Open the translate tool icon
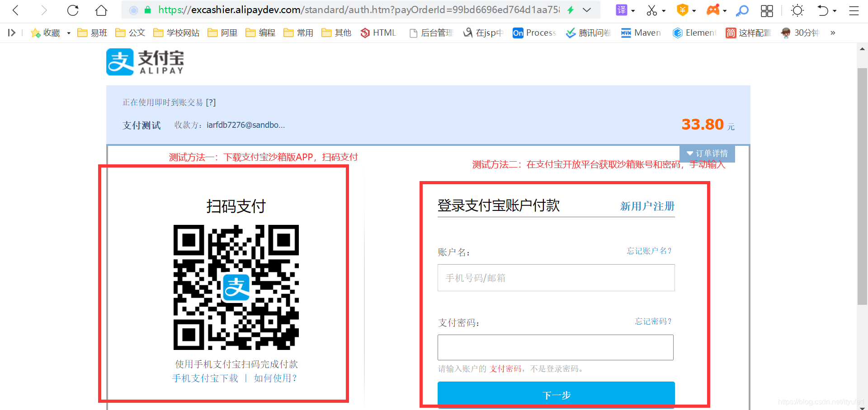 pyautogui.click(x=622, y=10)
